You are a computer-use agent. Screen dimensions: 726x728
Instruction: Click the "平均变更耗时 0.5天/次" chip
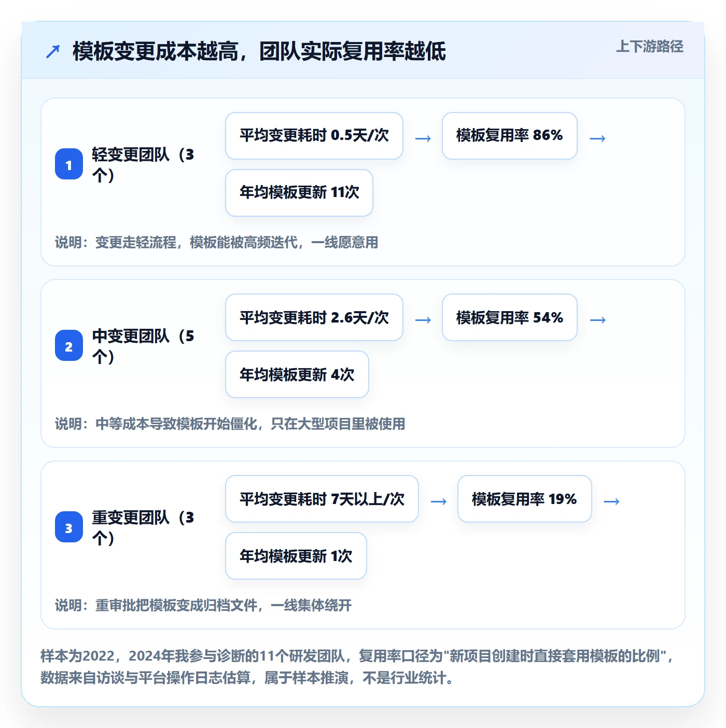(314, 136)
